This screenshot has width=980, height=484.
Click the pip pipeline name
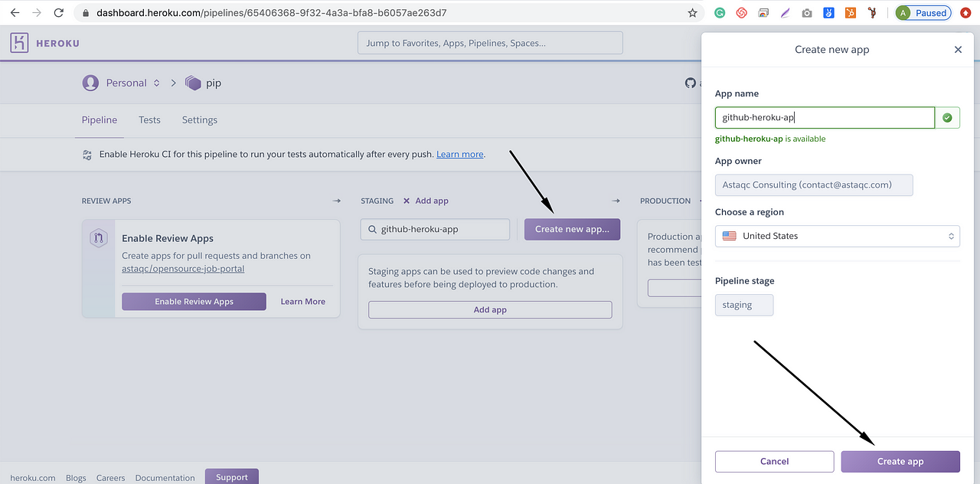214,83
